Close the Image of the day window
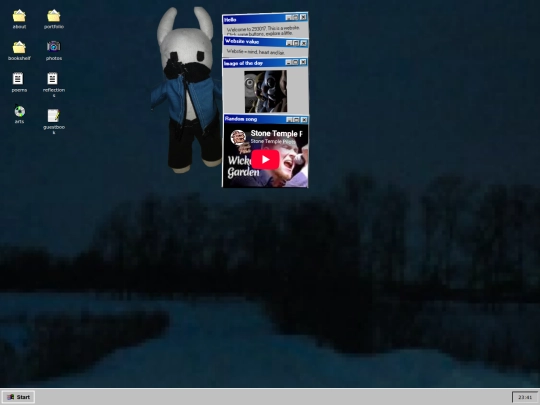Screen dimensions: 540x405 tap(303, 62)
